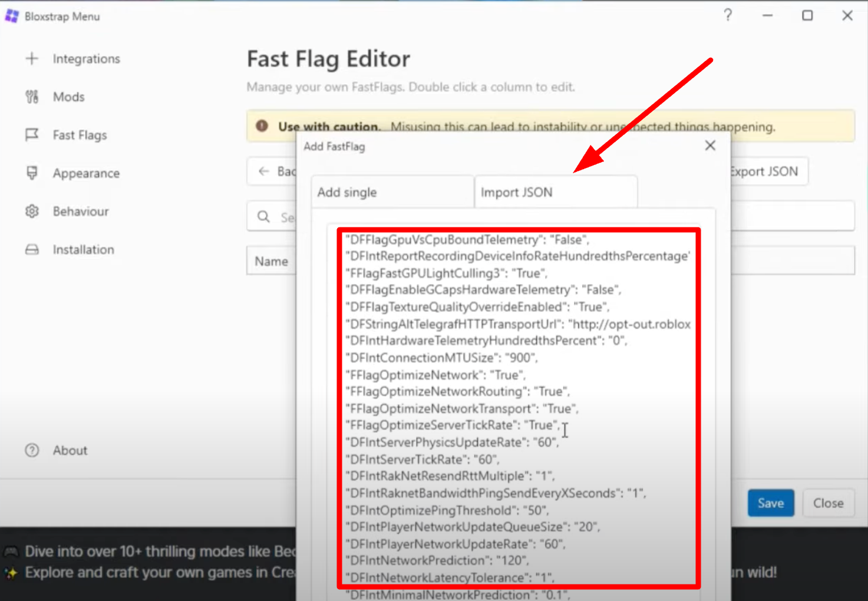
Task: Open the Appearance settings
Action: tap(86, 173)
